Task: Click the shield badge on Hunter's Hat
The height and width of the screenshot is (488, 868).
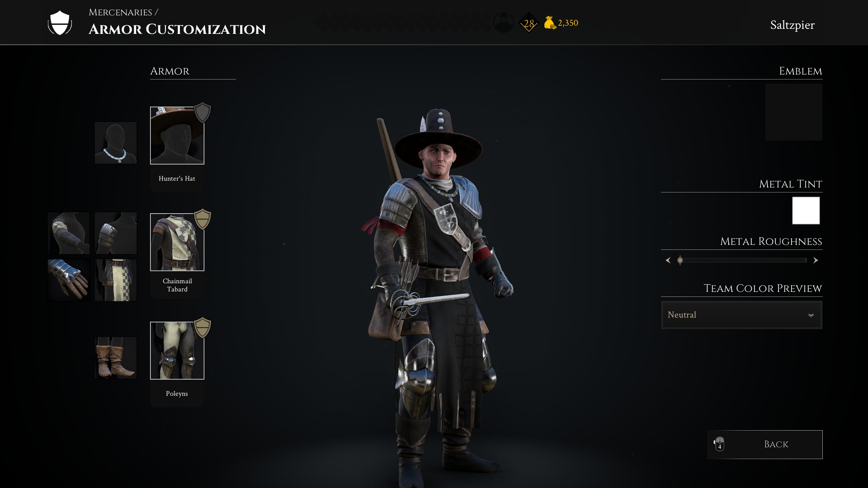Action: coord(203,112)
